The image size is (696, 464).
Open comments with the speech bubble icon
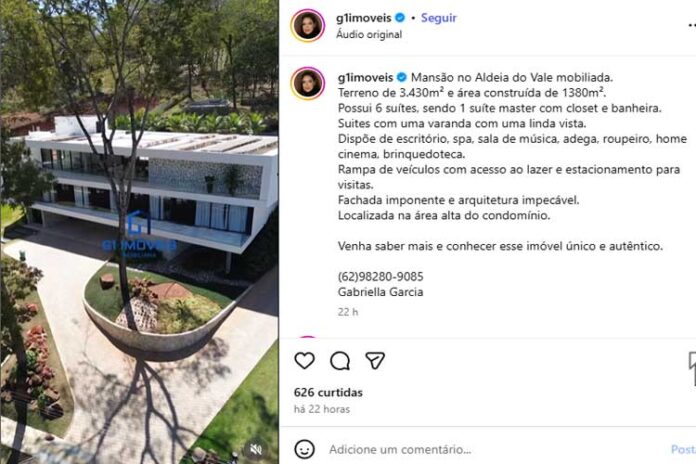[x=340, y=361]
